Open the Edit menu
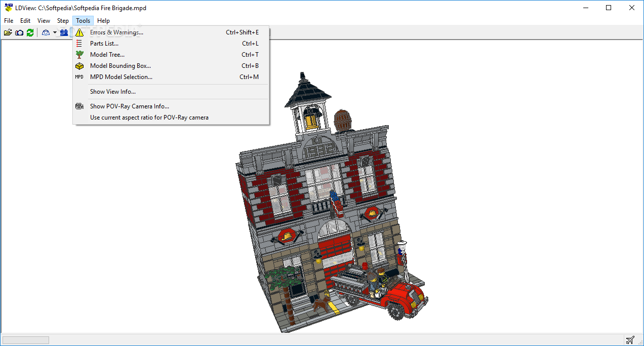The height and width of the screenshot is (346, 644). (25, 21)
